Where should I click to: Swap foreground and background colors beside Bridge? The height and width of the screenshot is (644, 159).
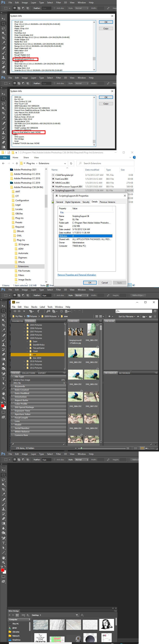tap(5, 402)
